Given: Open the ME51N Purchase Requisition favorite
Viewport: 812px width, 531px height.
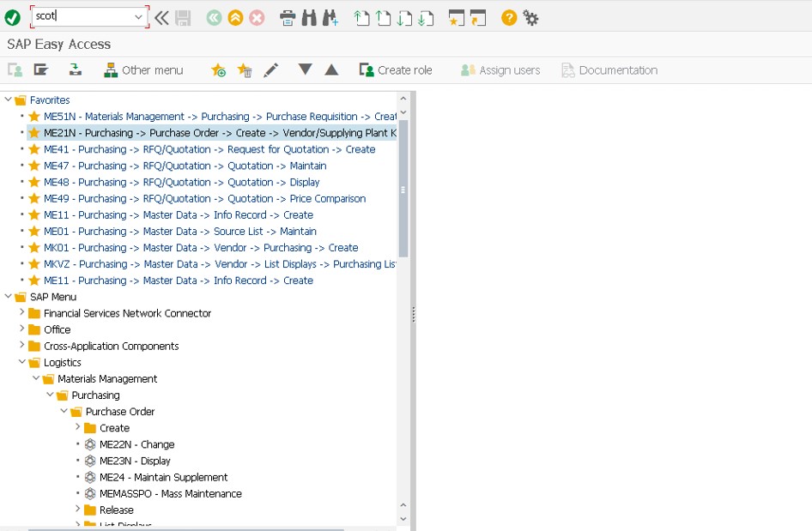Looking at the screenshot, I should tap(220, 117).
